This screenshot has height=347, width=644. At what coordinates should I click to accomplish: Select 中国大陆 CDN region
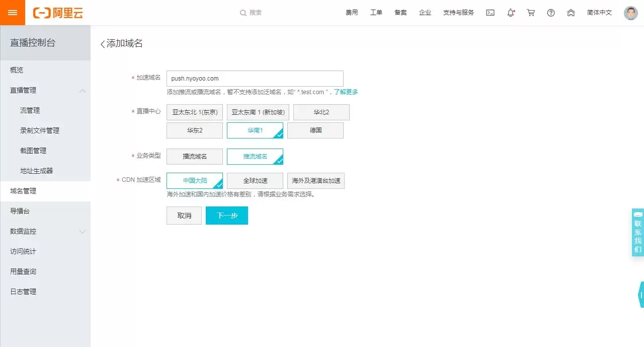click(x=195, y=181)
